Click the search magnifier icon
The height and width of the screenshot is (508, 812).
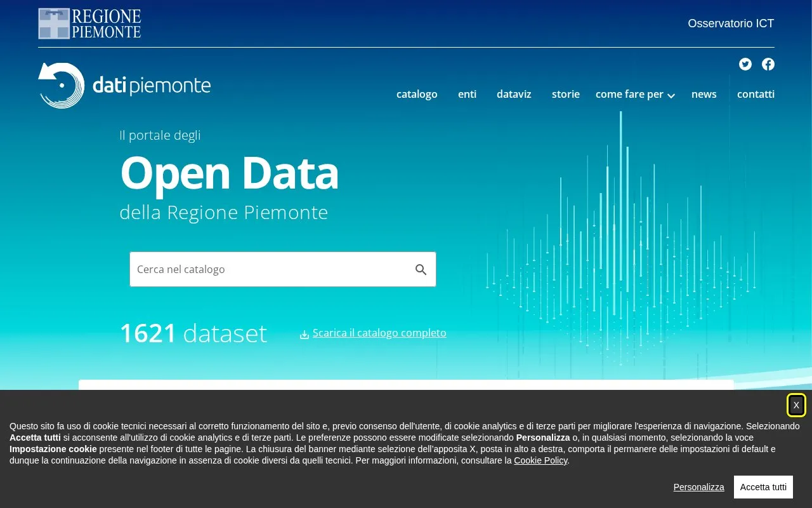421,269
